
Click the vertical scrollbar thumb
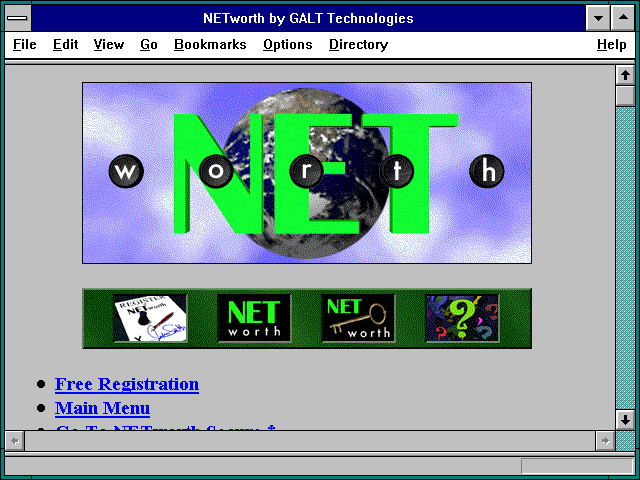point(625,96)
